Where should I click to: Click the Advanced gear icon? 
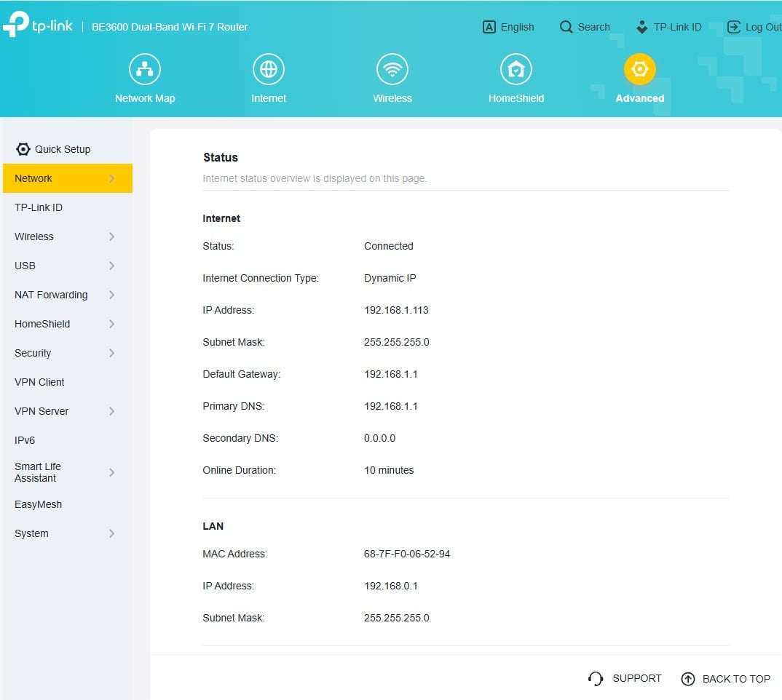coord(640,70)
